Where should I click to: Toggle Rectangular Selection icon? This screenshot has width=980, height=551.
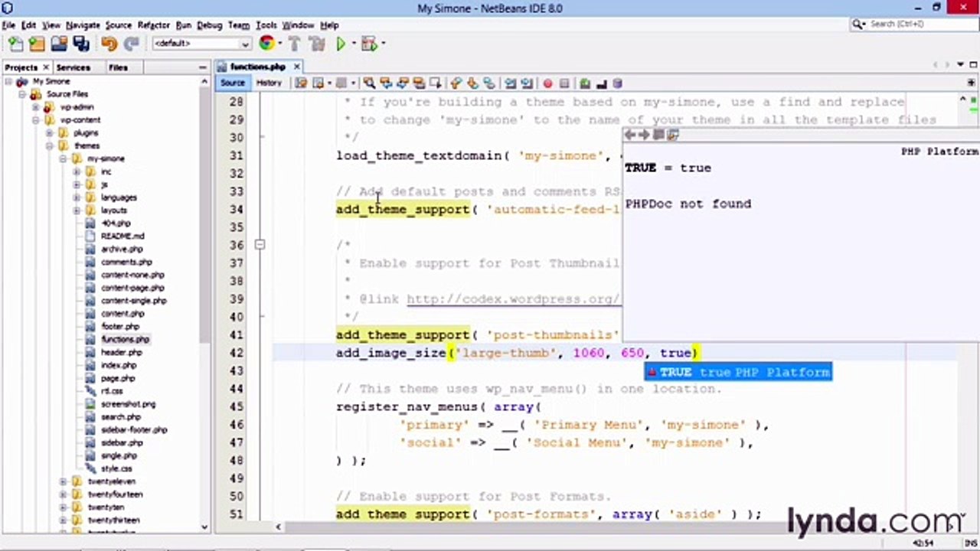coord(436,83)
